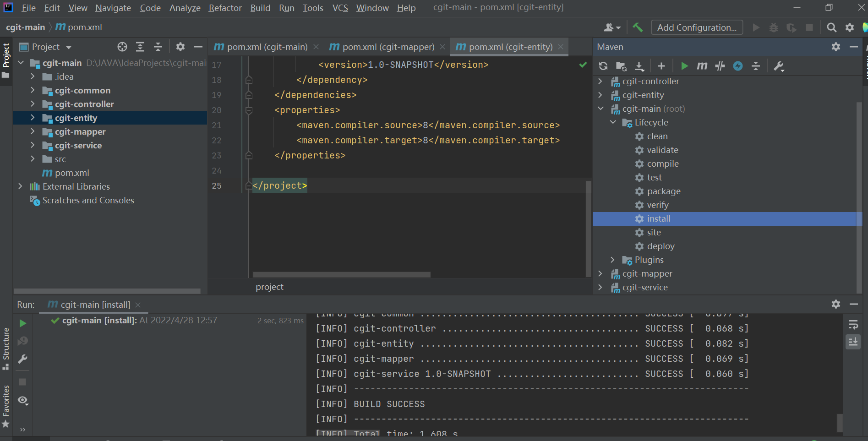Image resolution: width=868 pixels, height=441 pixels.
Task: Click project breadcrumb below editor
Action: pos(269,287)
